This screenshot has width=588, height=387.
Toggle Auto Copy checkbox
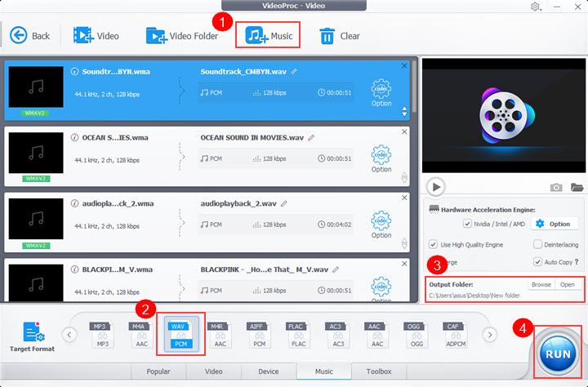537,262
